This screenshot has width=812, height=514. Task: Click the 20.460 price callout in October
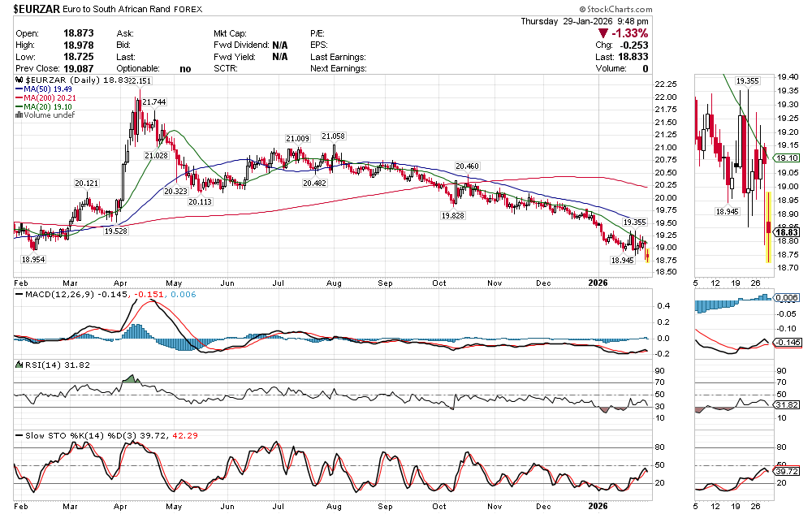coord(467,166)
